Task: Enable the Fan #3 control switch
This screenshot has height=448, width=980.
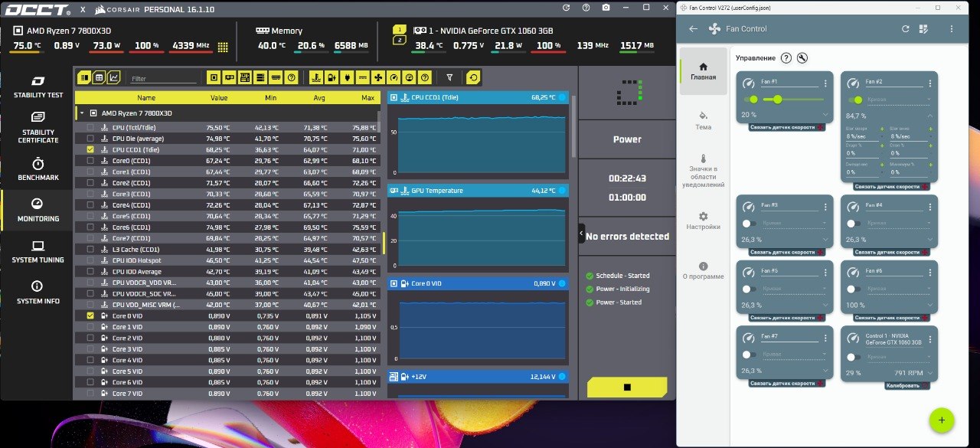Action: click(750, 224)
